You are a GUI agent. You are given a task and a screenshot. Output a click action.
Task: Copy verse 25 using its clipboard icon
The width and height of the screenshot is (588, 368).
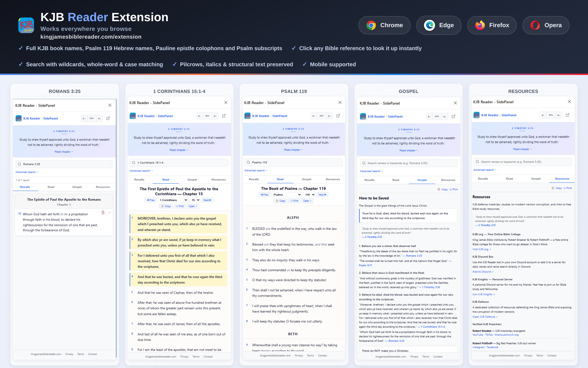pyautogui.click(x=103, y=213)
